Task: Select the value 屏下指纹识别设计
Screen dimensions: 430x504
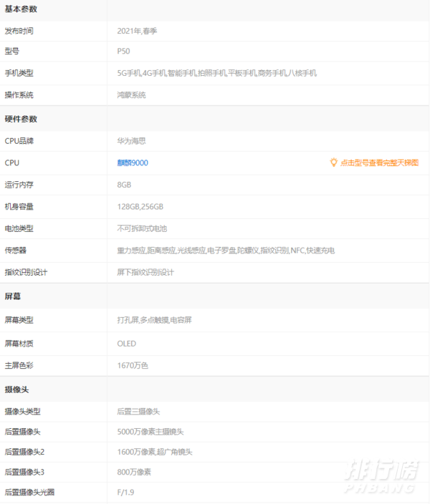Action: [x=145, y=273]
